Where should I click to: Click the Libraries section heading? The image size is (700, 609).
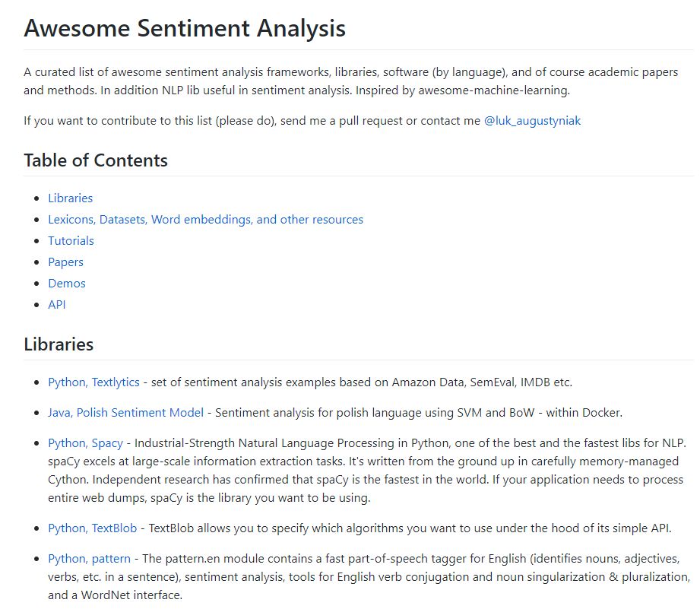59,344
